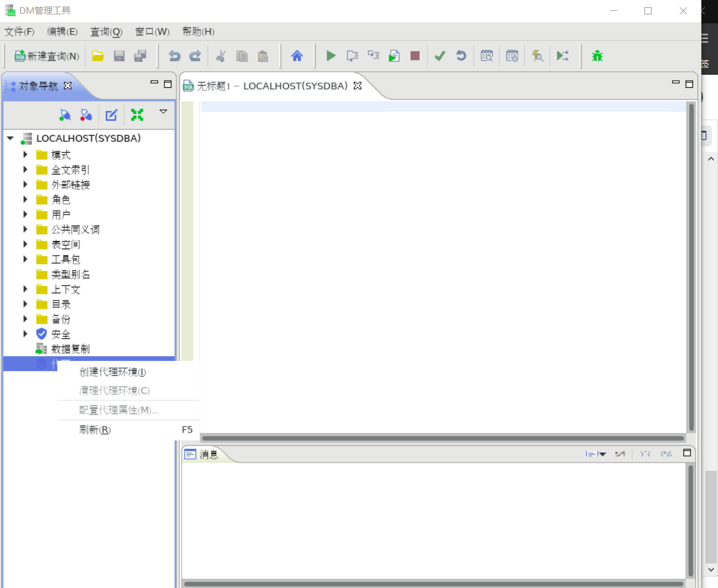The width and height of the screenshot is (718, 588).
Task: Click the Disconnect icon with red dot
Action: (86, 115)
